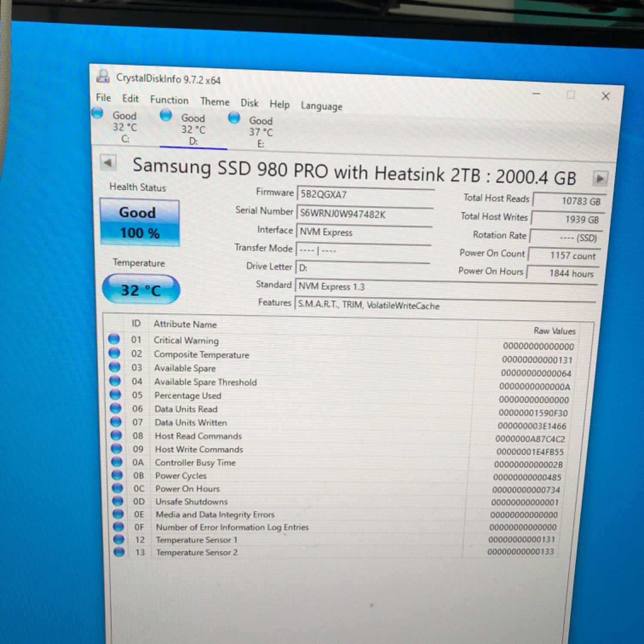Screen dimensions: 644x644
Task: Open the Edit menu
Action: click(x=130, y=99)
